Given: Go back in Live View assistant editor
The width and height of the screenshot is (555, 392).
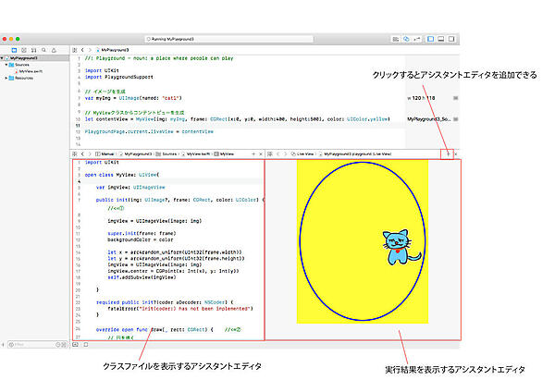Looking at the screenshot, I should [278, 153].
